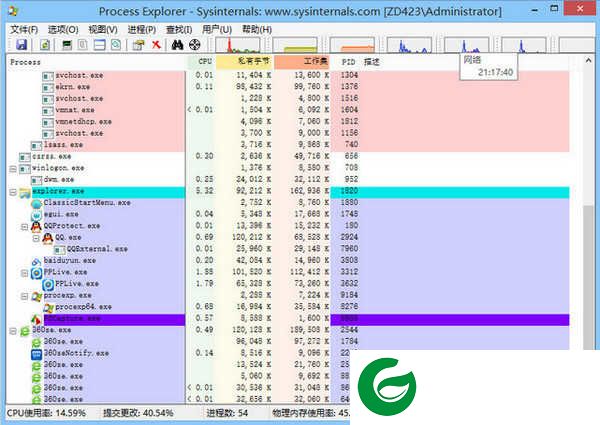The image size is (600, 425).
Task: Collapse the QQProtect.exe tree node
Action: (x=24, y=227)
